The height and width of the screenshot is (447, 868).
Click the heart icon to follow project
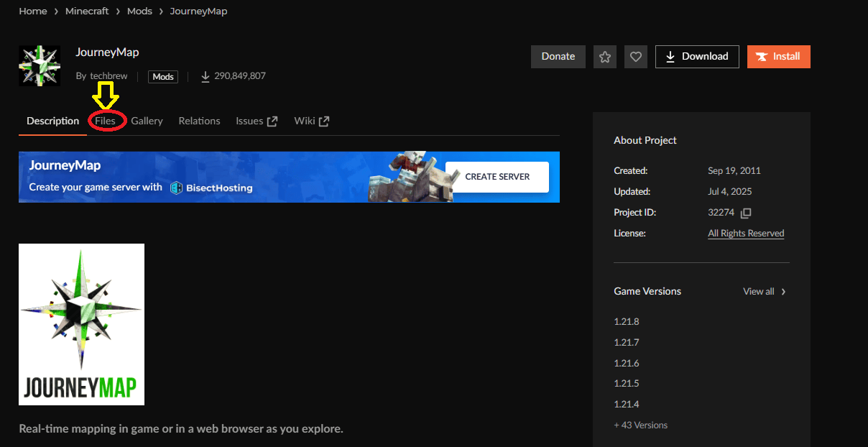[636, 57]
